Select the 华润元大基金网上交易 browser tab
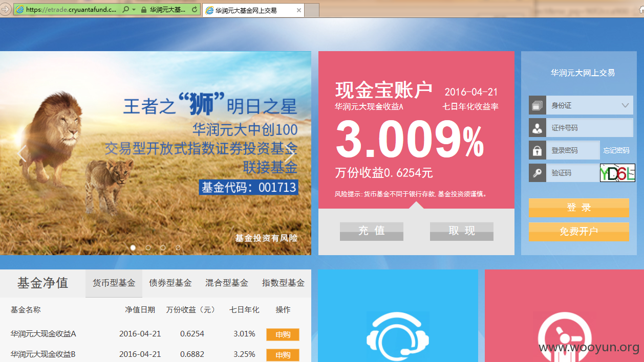 pyautogui.click(x=253, y=10)
